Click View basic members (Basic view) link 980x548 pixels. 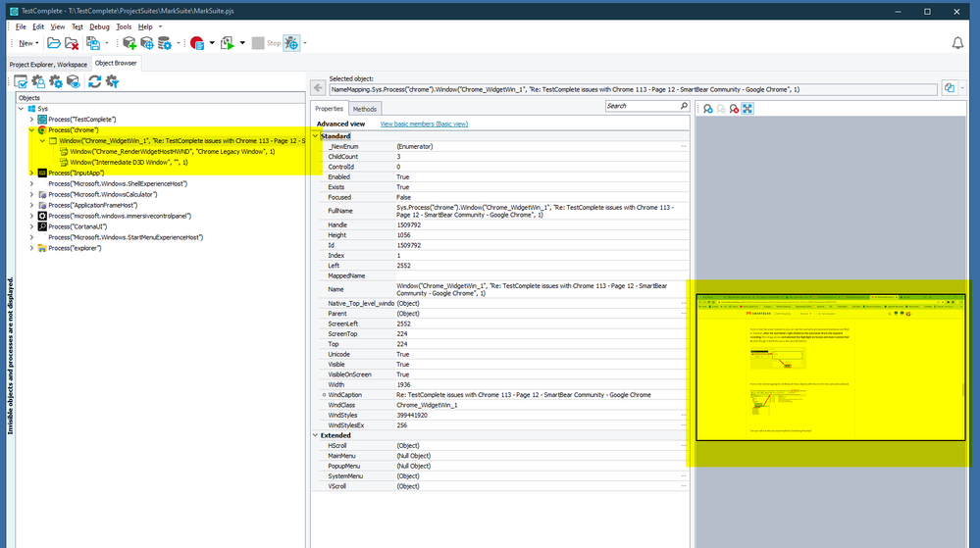coord(424,124)
